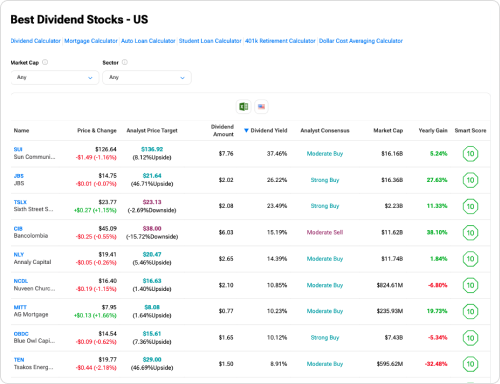Click the Dividend Yield sort arrow
Screen dimensions: 500x384
point(246,130)
